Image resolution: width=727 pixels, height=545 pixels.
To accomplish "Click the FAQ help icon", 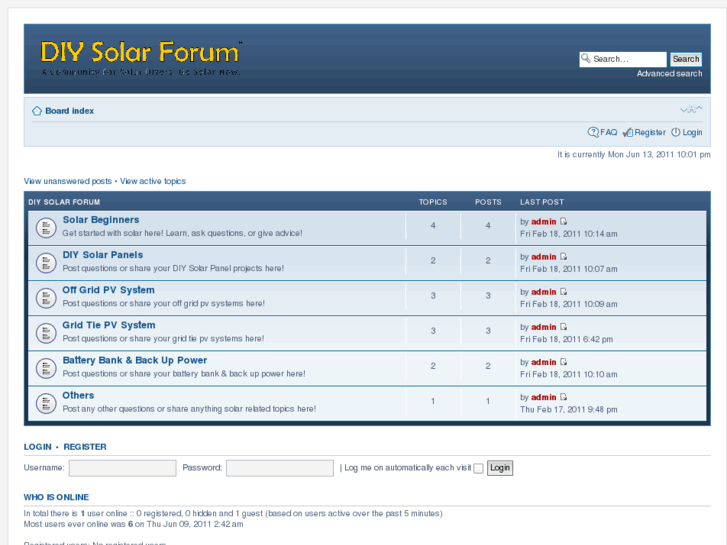I will [593, 132].
